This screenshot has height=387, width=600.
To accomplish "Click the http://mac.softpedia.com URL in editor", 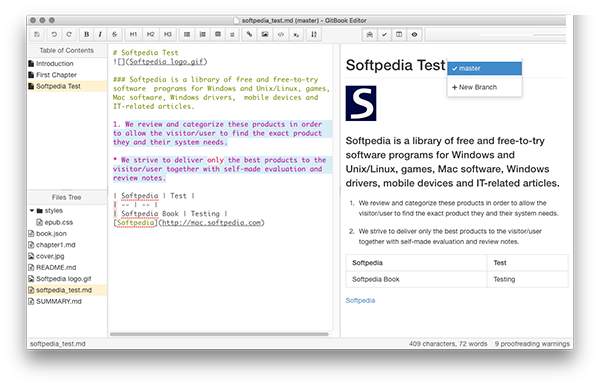I will pos(212,223).
